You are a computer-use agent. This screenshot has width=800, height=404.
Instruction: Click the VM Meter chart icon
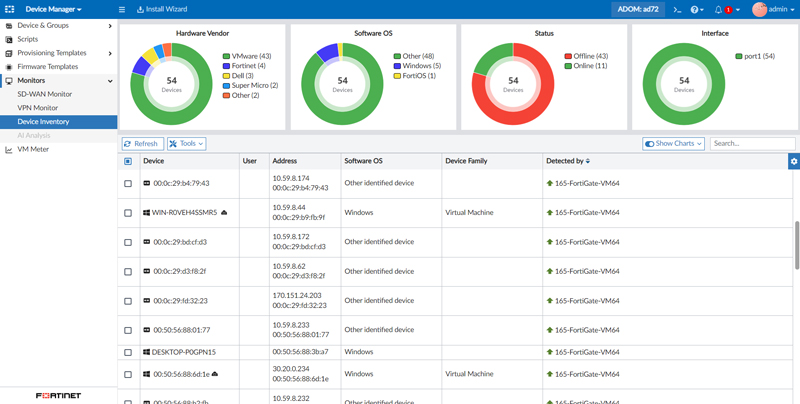coord(9,149)
